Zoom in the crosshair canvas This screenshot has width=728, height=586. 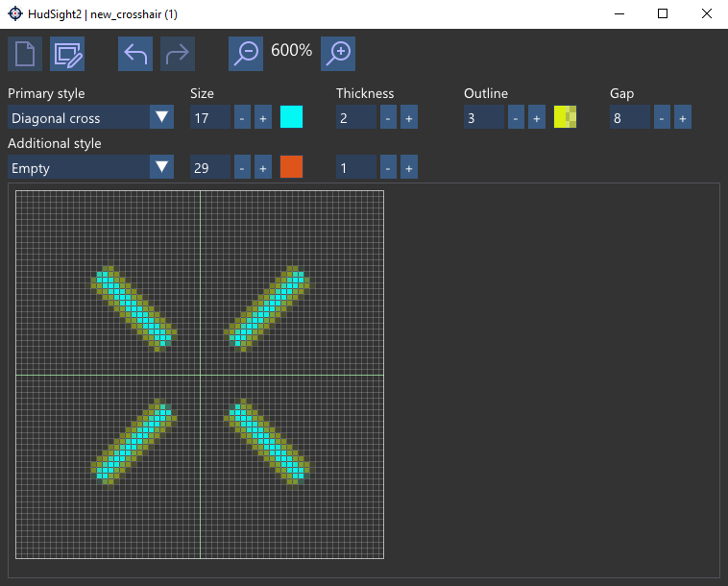click(338, 54)
